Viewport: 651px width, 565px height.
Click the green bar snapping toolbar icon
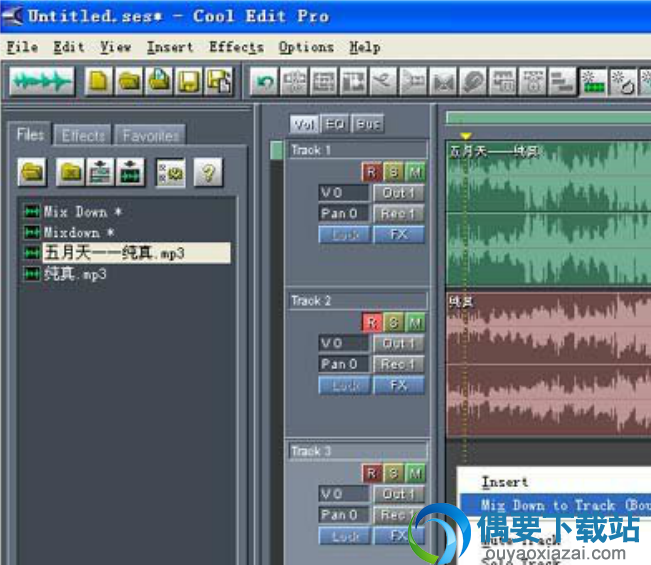click(593, 81)
